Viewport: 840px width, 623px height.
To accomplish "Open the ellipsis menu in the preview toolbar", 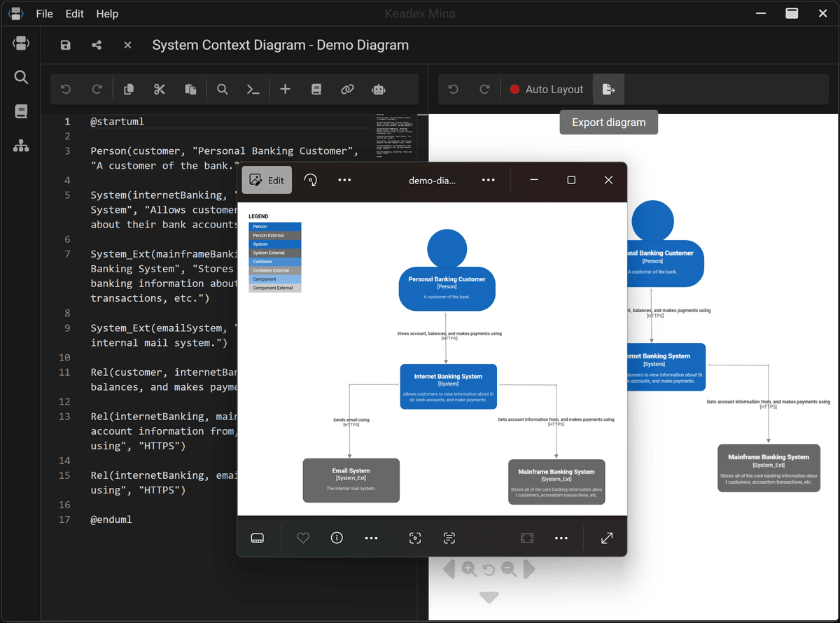I will click(x=372, y=538).
